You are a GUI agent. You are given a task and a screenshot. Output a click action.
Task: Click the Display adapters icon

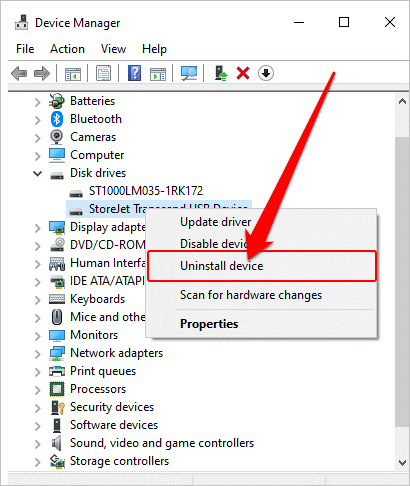coord(57,227)
